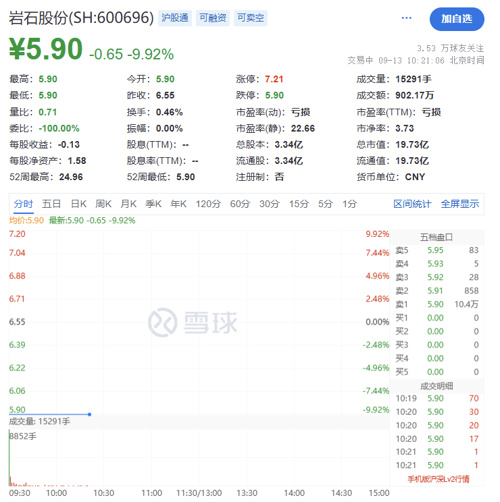The height and width of the screenshot is (502, 500).
Task: Click the 市净率 value 3.73
Action: (x=405, y=128)
